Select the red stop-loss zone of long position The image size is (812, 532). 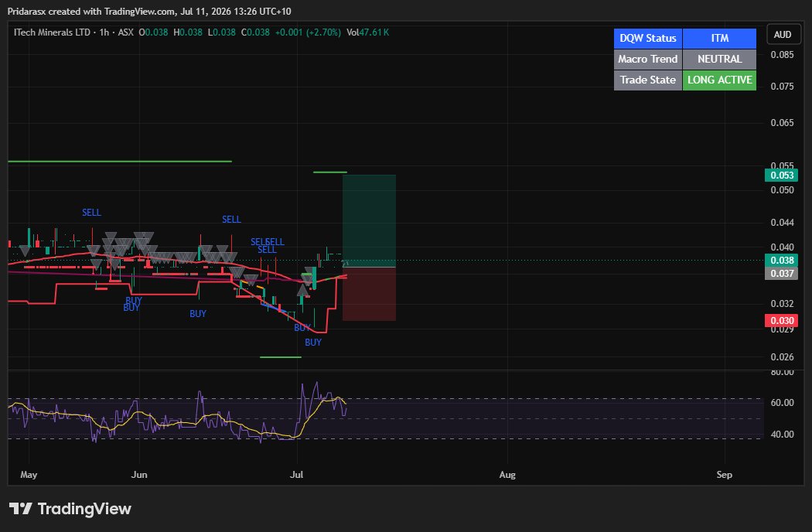369,295
